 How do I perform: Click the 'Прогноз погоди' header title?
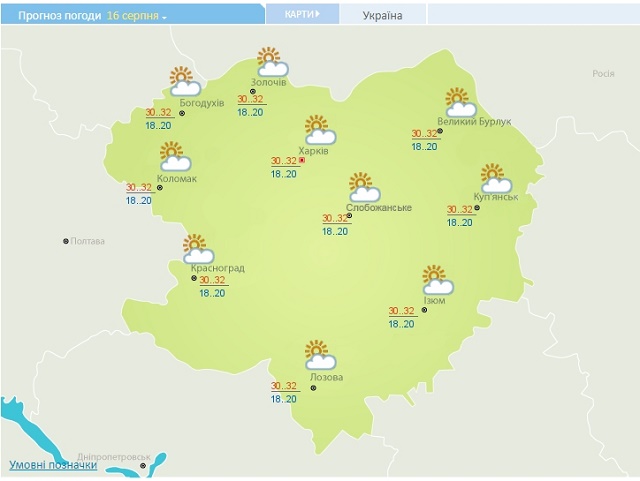60,16
